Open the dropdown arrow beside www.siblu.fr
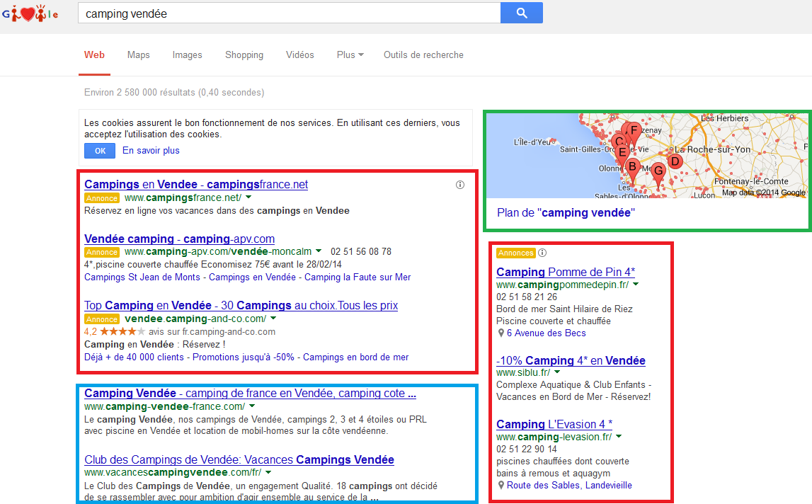The height and width of the screenshot is (504, 812). pos(556,372)
